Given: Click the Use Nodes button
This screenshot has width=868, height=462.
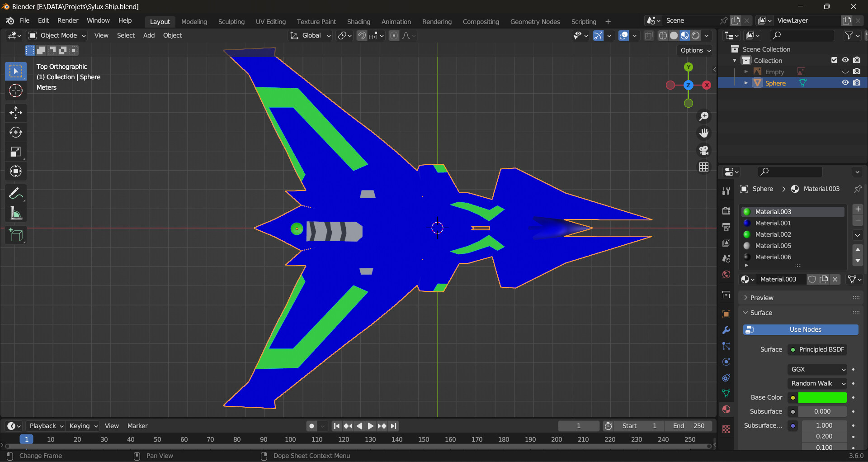Looking at the screenshot, I should point(800,329).
